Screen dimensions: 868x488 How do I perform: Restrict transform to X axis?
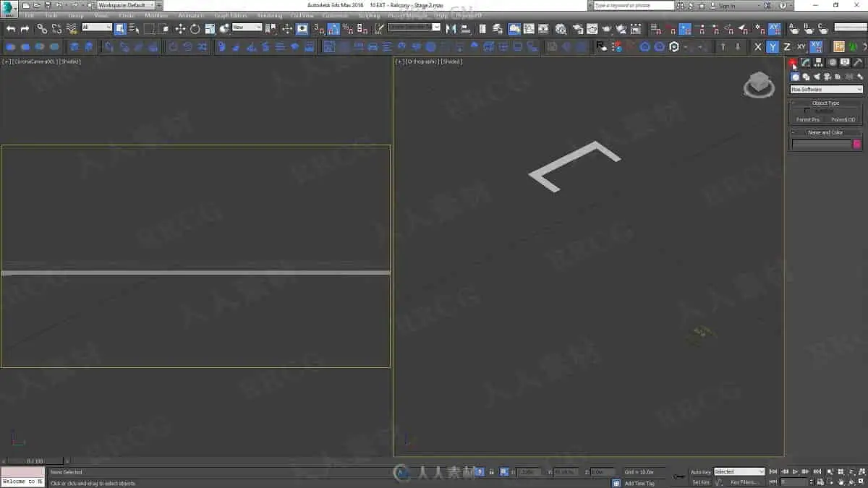(x=758, y=47)
